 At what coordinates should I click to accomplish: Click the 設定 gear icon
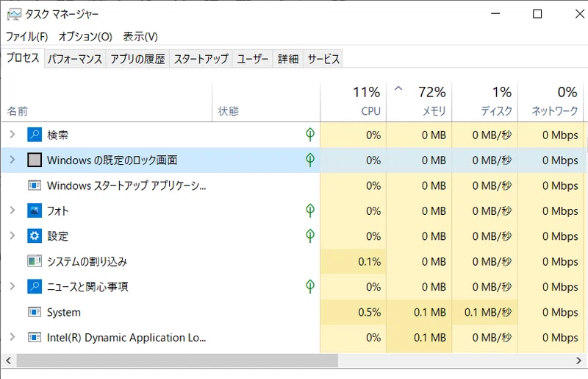(x=35, y=236)
